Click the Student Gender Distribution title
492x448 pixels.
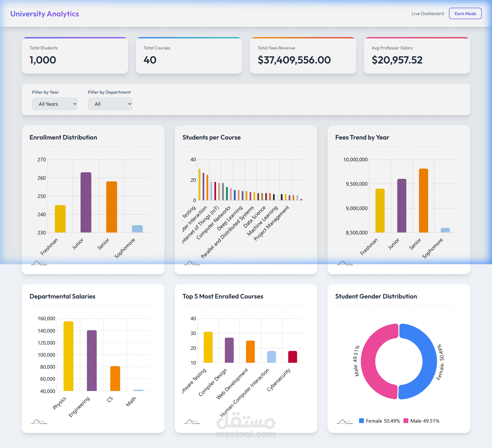376,296
